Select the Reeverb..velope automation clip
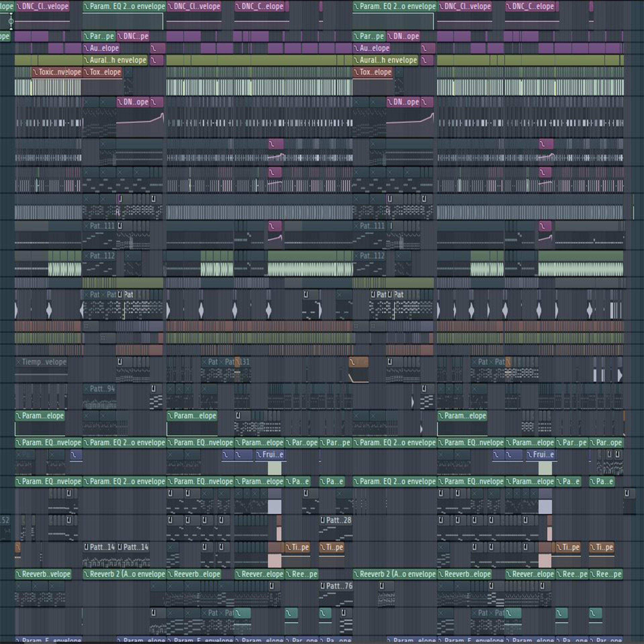Screen dimensions: 644x644 (x=43, y=574)
